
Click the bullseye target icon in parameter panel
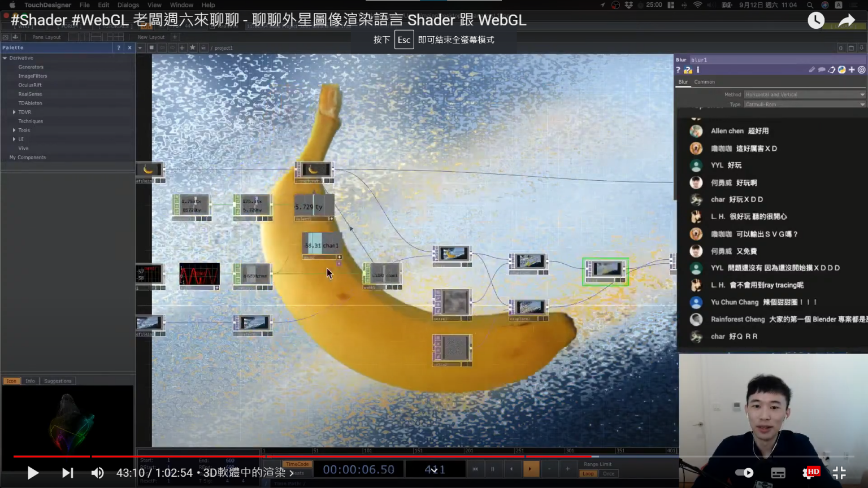point(862,69)
